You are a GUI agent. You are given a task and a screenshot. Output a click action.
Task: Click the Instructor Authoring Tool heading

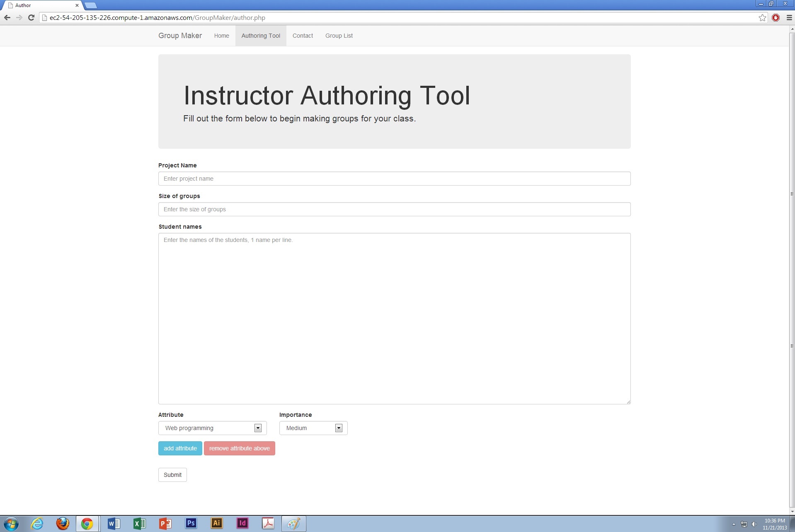click(327, 95)
